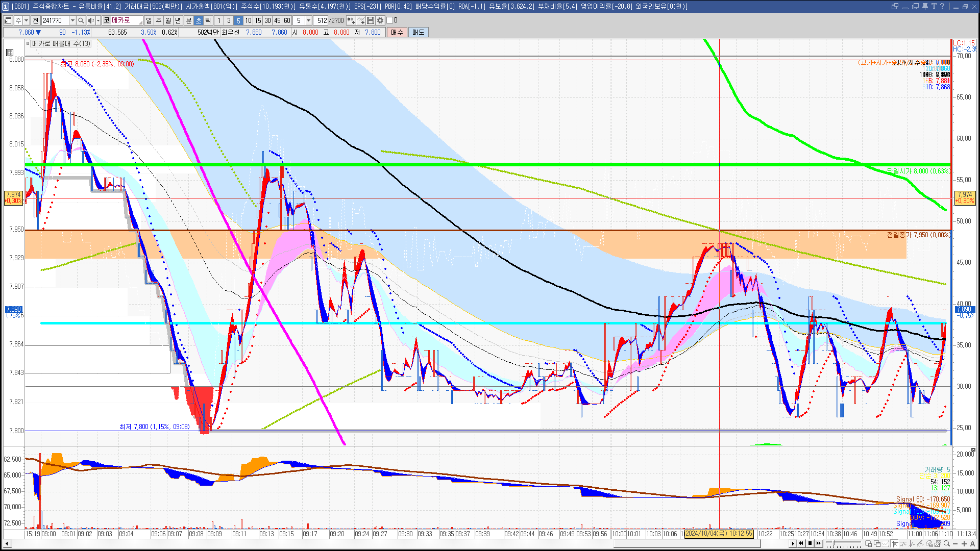Viewport: 980px width, 551px height.
Task: Click the chart magnifier icon at bottom right
Action: (x=947, y=544)
